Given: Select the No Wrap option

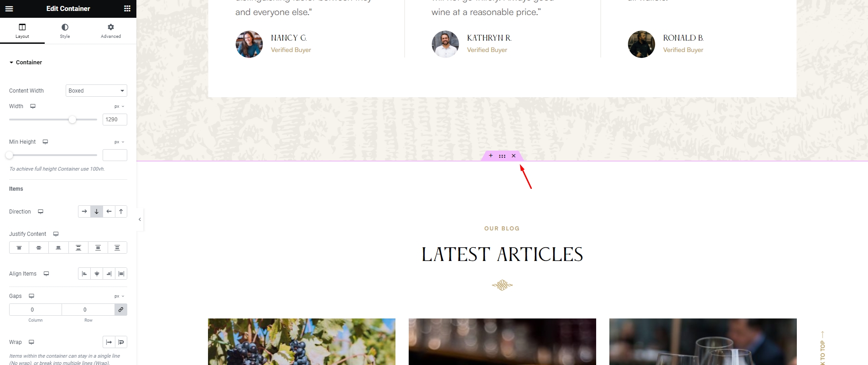Looking at the screenshot, I should [109, 342].
